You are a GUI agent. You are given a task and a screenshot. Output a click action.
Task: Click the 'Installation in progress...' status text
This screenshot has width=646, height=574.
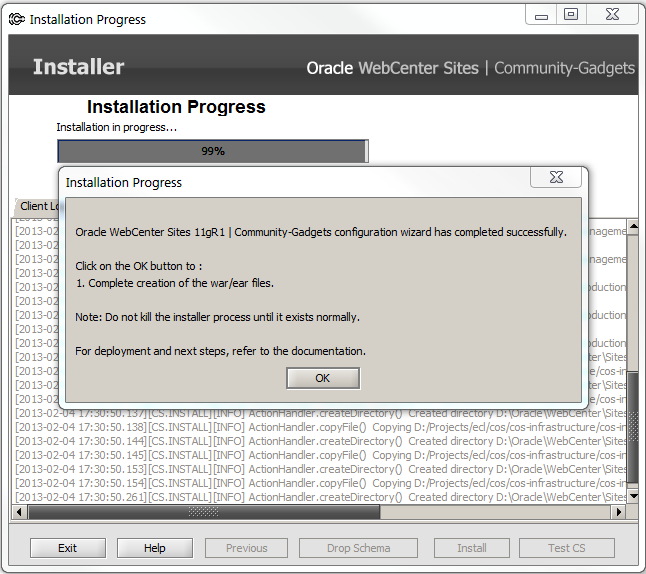[117, 127]
